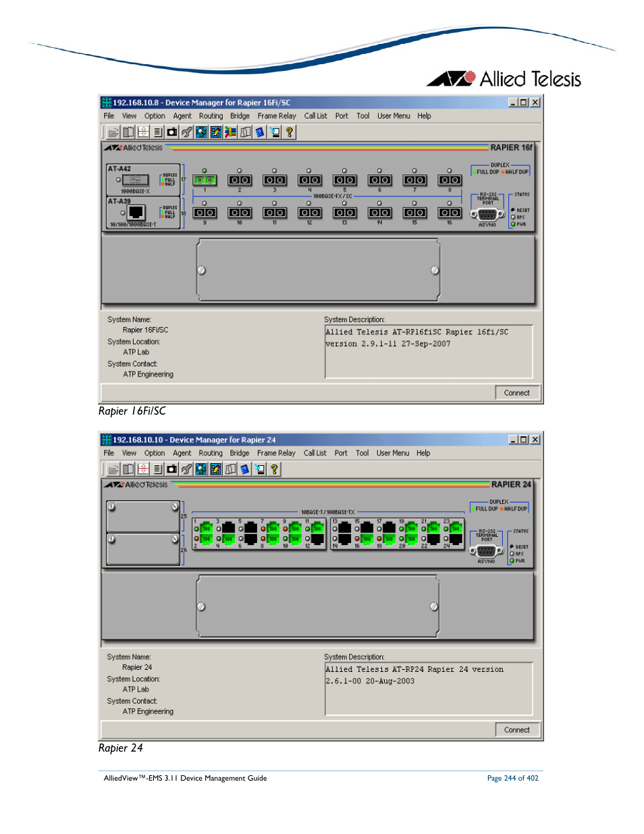Click the wrench tool icon in Rapier 16Fi/SC toolbar
The width and height of the screenshot is (644, 834).
186,132
